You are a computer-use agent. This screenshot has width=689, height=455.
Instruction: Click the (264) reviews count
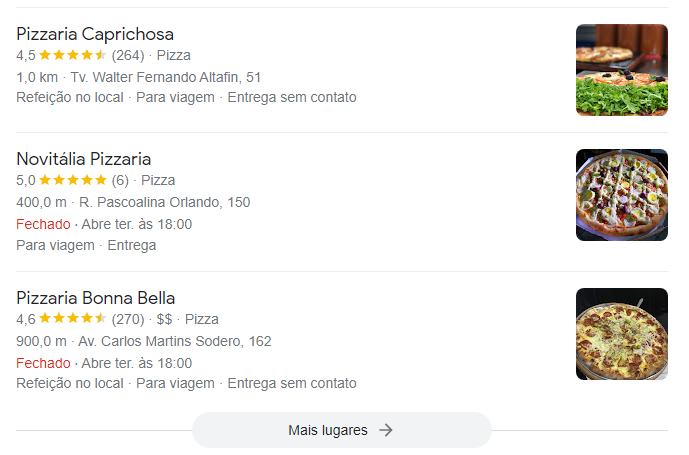click(128, 55)
